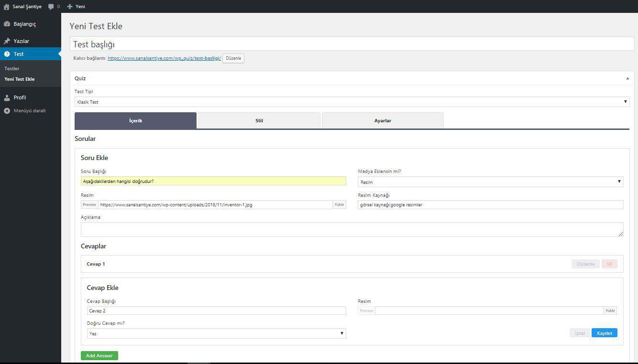Switch to the Stil tab
This screenshot has width=638, height=364.
(259, 121)
